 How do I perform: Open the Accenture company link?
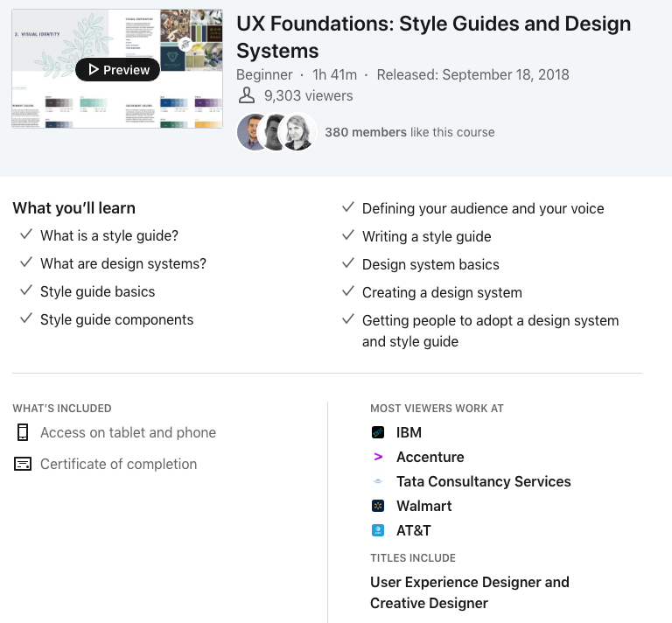[x=430, y=457]
